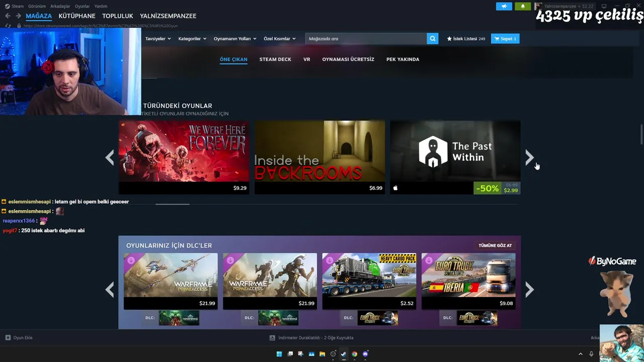The width and height of the screenshot is (644, 362).
Task: Open the YALNİZSEMPANZEE profile section
Action: click(168, 16)
